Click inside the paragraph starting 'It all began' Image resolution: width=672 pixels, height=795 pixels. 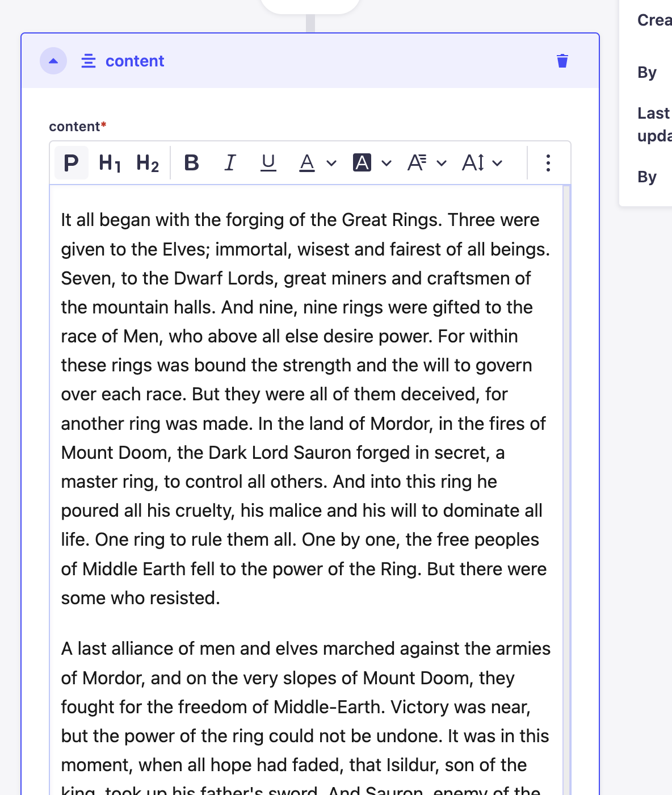306,409
